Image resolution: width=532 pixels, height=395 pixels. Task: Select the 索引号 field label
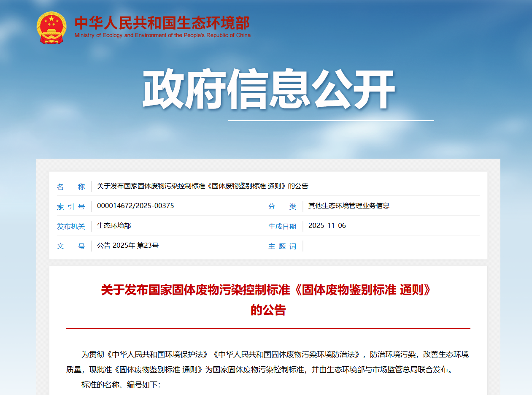tap(71, 206)
